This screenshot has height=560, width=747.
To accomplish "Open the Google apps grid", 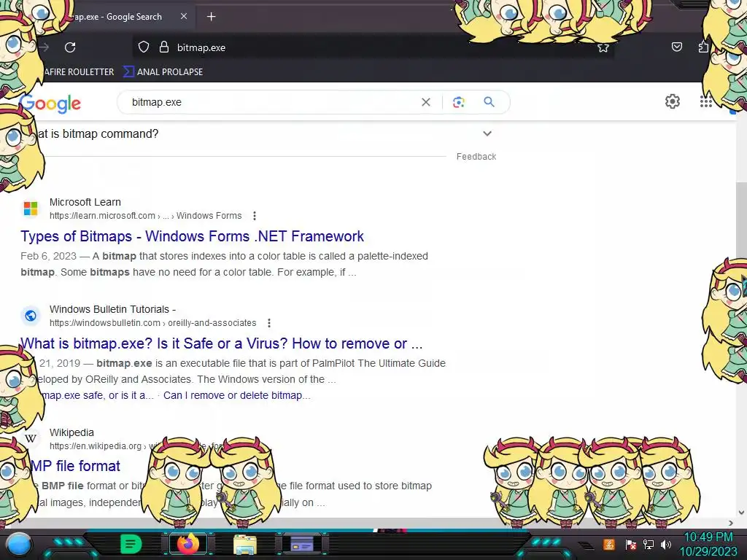I will click(x=706, y=101).
